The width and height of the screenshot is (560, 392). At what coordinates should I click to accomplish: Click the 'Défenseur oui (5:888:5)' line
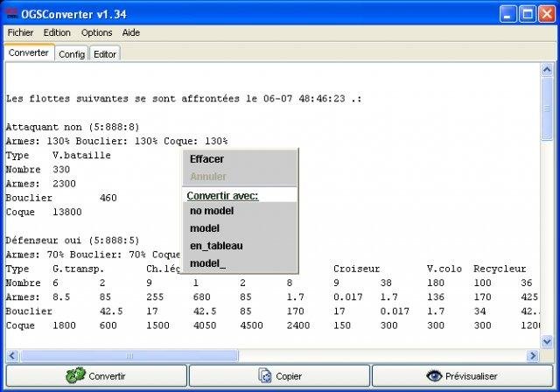pyautogui.click(x=73, y=241)
